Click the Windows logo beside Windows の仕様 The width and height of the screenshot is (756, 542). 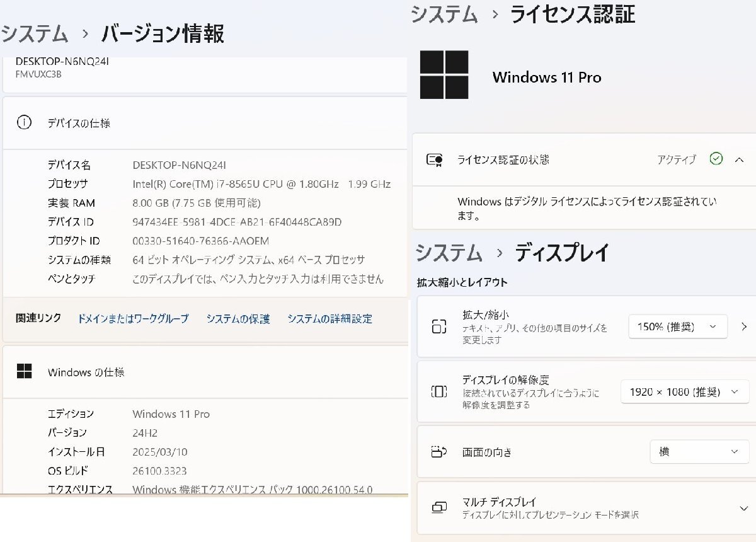(x=24, y=372)
